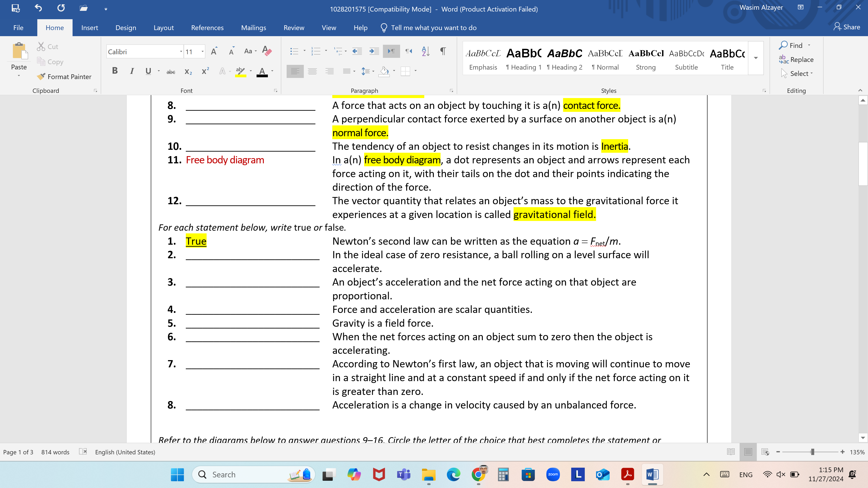Screen dimensions: 868x488
Task: Toggle Align Left paragraph button
Action: (x=295, y=71)
